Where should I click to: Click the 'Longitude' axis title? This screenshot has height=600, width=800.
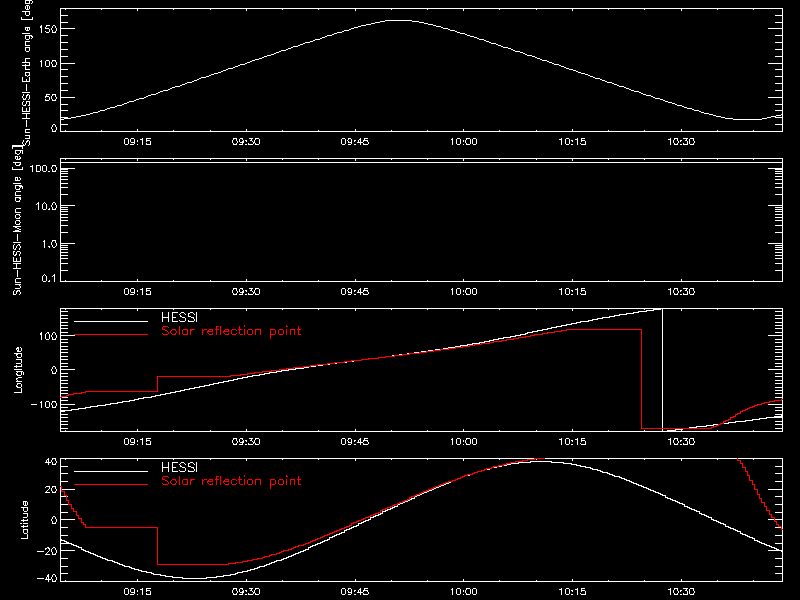point(18,370)
